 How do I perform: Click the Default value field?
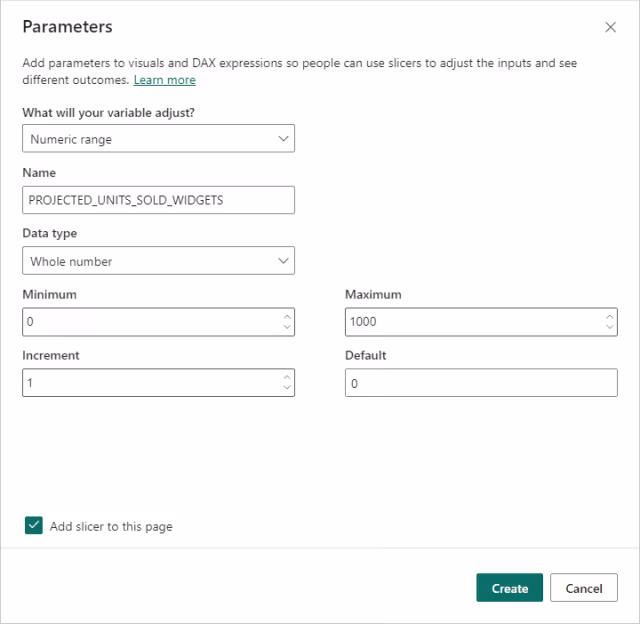(481, 383)
